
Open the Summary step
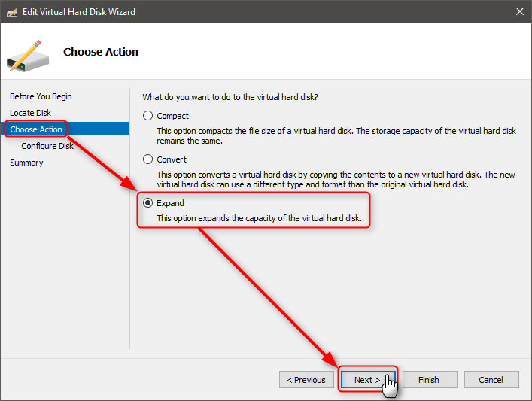26,163
